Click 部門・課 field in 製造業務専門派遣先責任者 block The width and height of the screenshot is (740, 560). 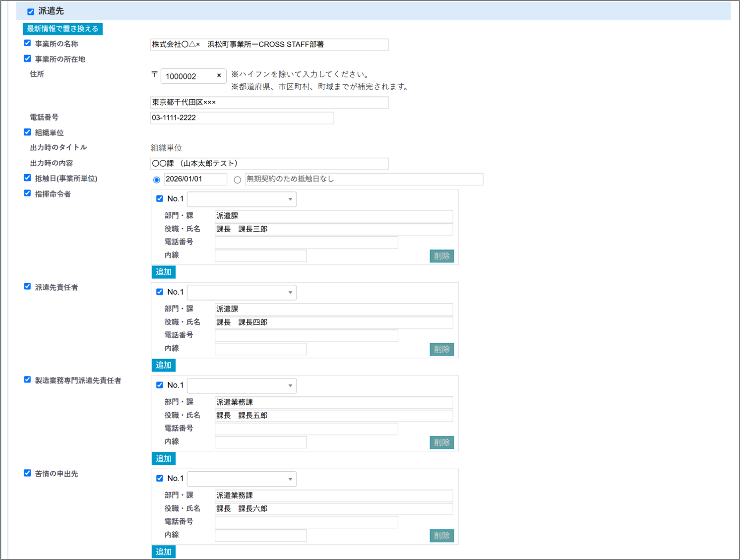[334, 402]
